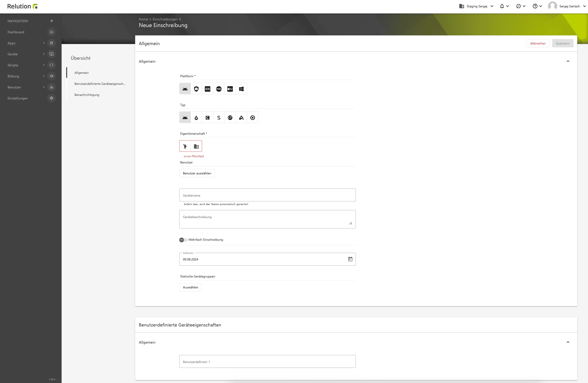Select the Apple TV platform icon
The height and width of the screenshot is (383, 588).
(230, 89)
